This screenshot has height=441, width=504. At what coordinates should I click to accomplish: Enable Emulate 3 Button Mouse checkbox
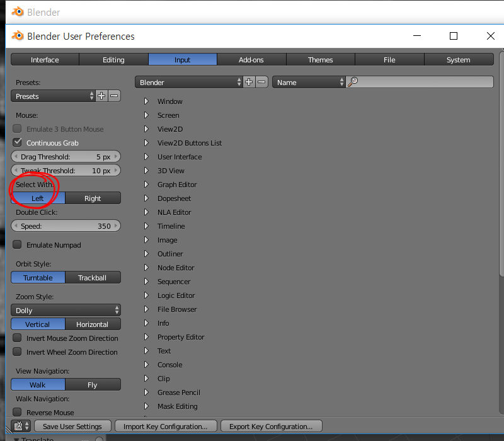click(17, 129)
